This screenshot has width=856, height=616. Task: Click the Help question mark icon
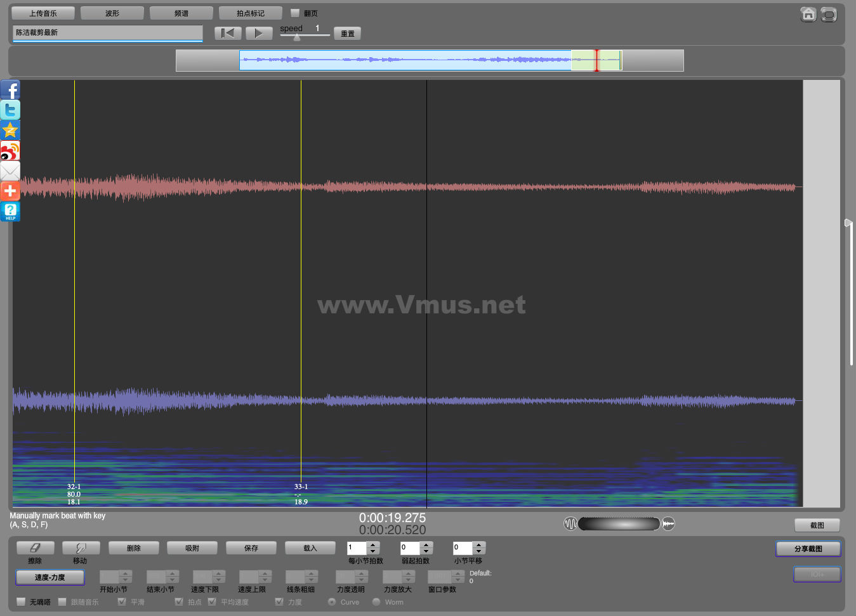10,211
